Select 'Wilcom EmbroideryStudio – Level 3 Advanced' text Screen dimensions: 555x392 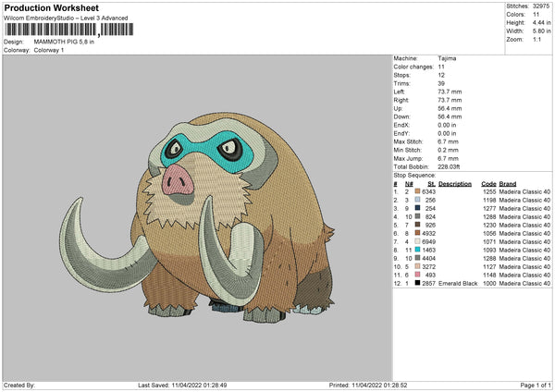66,18
